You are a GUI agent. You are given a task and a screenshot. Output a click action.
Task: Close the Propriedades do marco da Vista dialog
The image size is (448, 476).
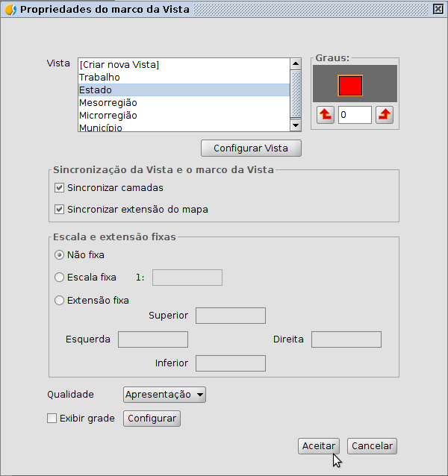click(x=438, y=10)
